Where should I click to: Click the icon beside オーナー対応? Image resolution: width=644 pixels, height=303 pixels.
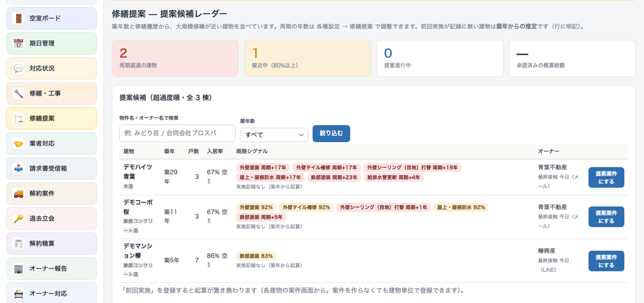pos(18,293)
